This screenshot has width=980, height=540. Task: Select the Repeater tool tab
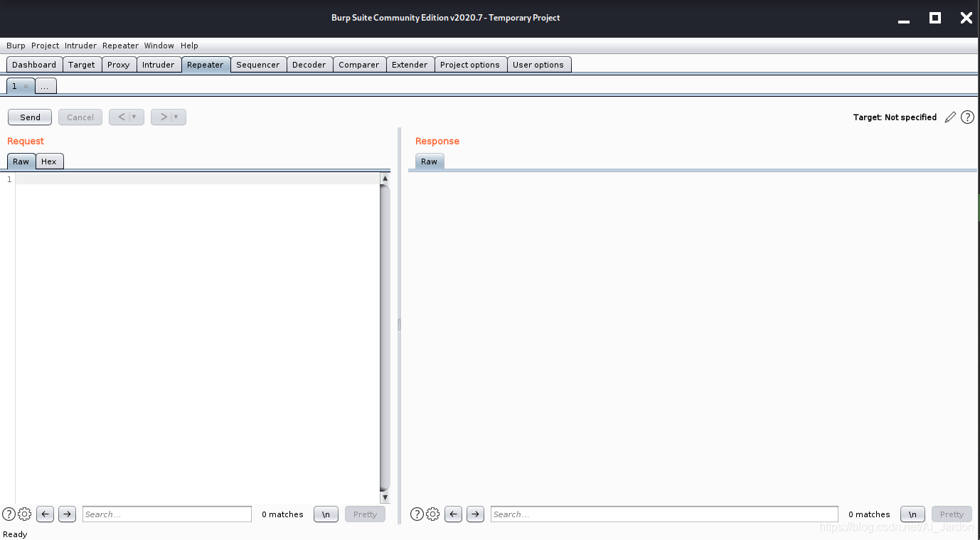(x=206, y=64)
